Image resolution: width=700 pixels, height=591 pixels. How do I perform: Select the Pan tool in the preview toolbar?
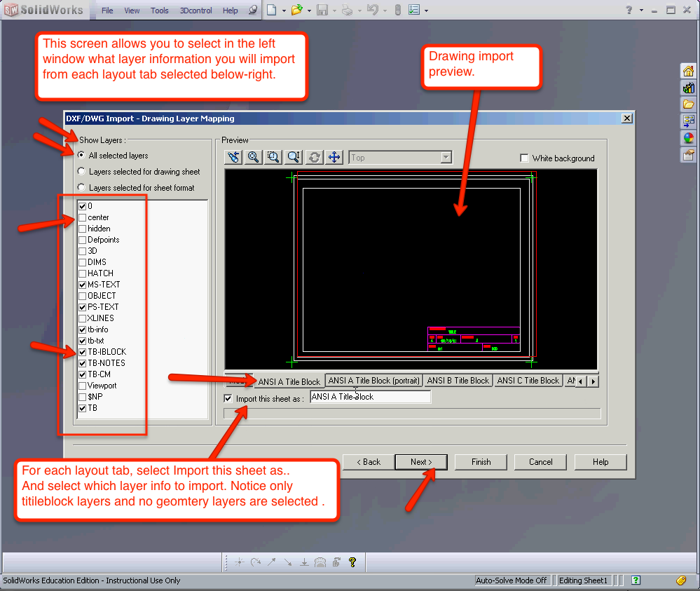click(x=334, y=157)
